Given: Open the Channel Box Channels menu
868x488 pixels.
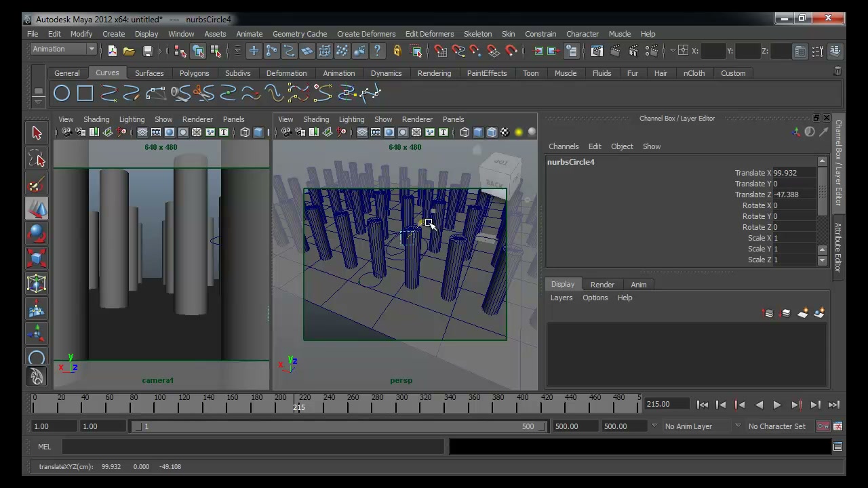Looking at the screenshot, I should click(564, 146).
